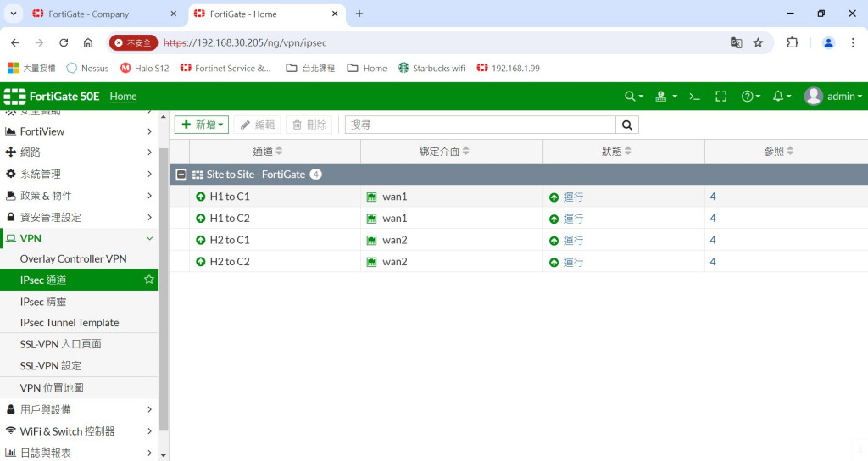868x461 pixels.
Task: Reload the page with the refresh icon
Action: 64,42
